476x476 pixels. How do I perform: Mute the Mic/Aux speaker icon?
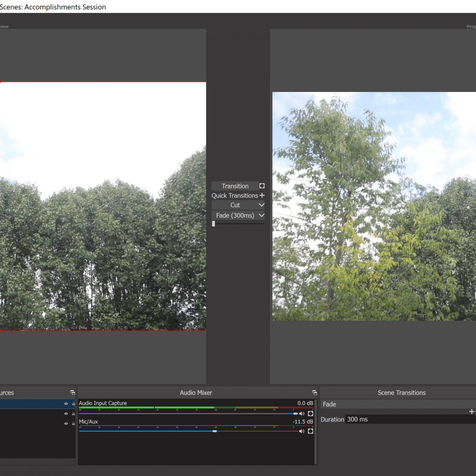point(301,431)
